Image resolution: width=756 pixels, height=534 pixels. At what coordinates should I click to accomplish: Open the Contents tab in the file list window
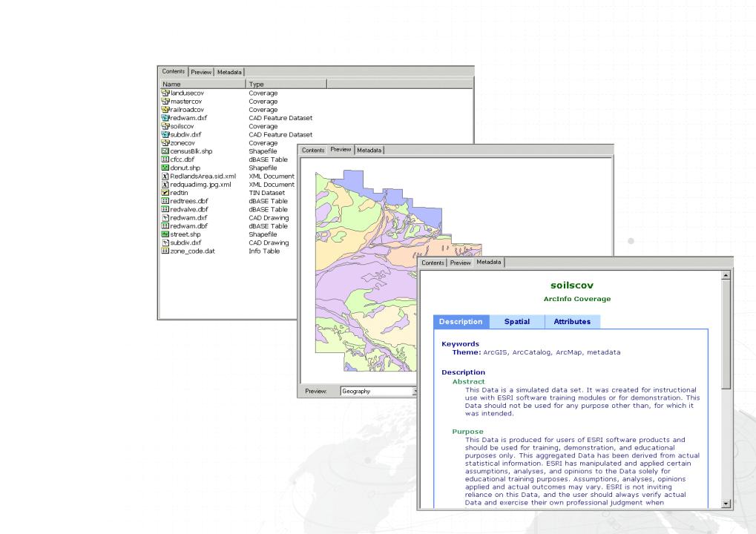click(174, 71)
